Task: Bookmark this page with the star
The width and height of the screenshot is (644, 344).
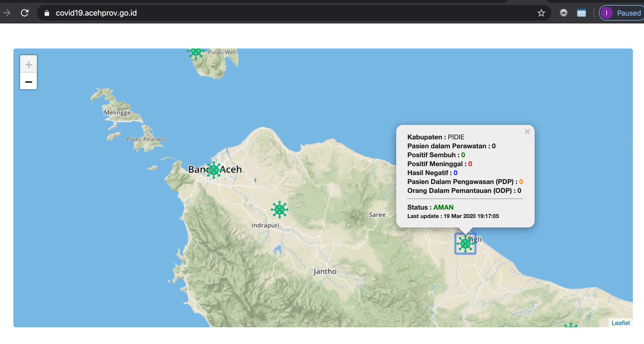Action: (541, 13)
